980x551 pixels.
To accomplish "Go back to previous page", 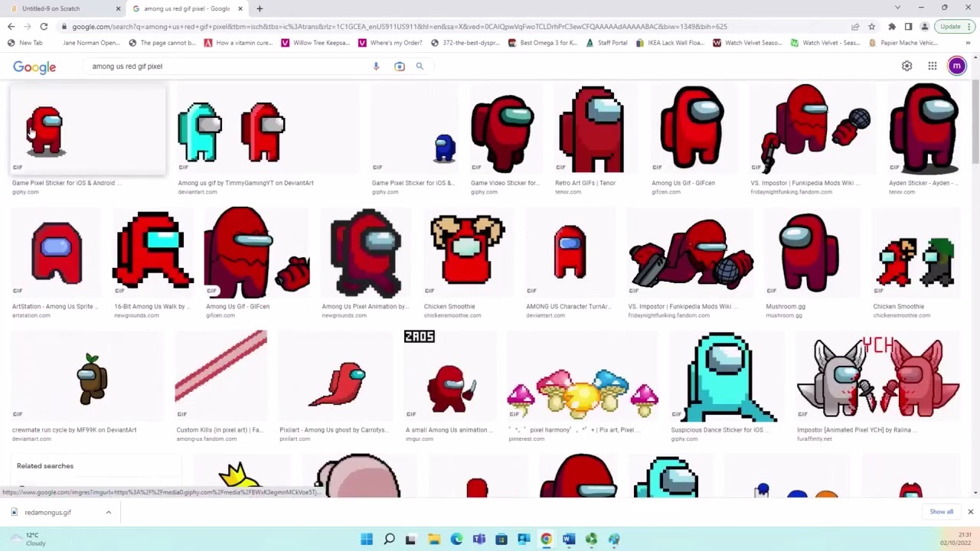I will point(11,27).
